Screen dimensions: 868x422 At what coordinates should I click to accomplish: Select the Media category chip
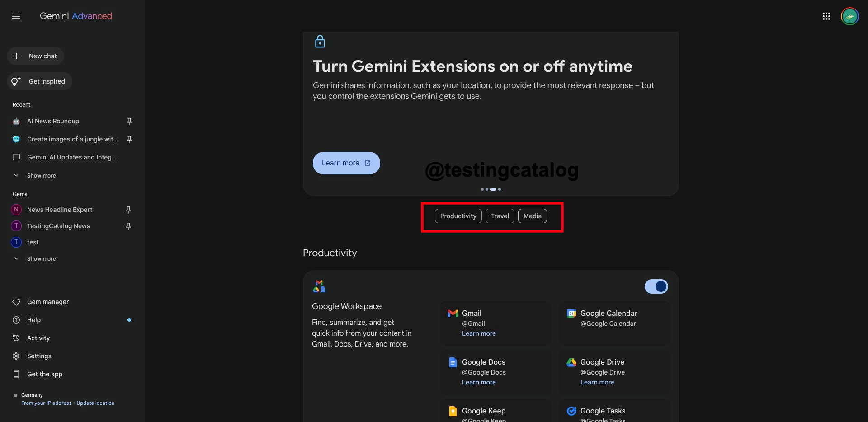pos(533,216)
